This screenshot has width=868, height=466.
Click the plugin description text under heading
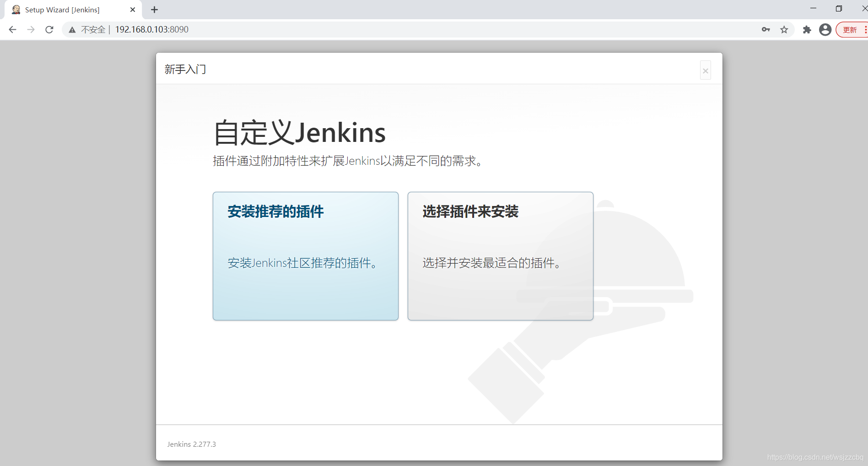pyautogui.click(x=349, y=161)
